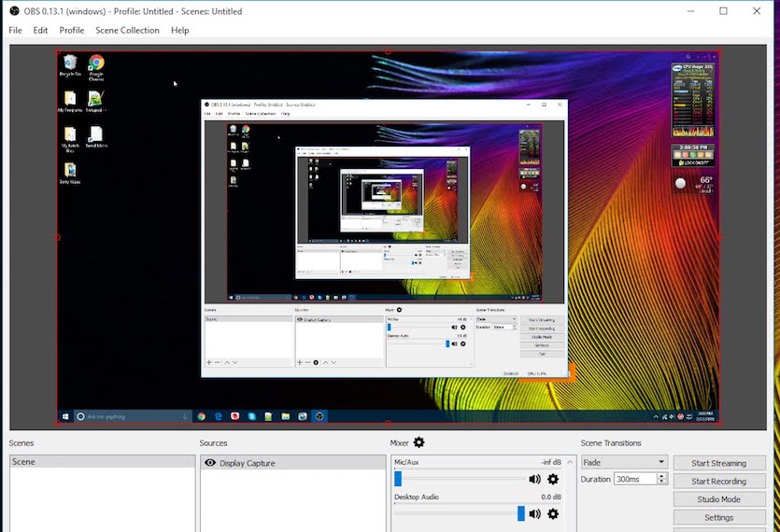Open the File menu
This screenshot has height=532, width=780.
pyautogui.click(x=16, y=30)
